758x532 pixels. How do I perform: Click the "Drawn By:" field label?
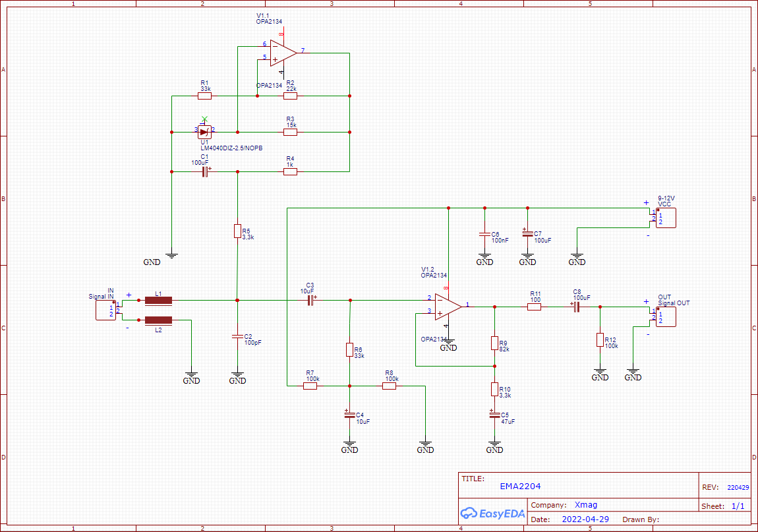641,519
